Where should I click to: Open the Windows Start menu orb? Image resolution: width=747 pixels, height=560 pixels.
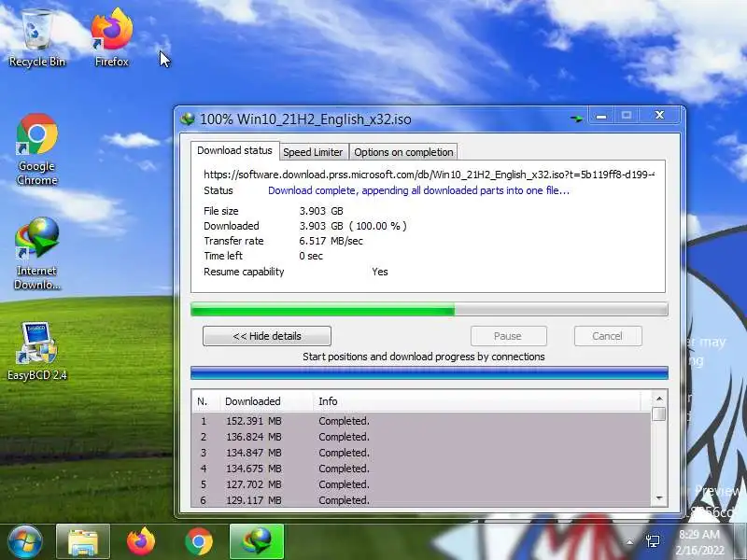coord(24,541)
